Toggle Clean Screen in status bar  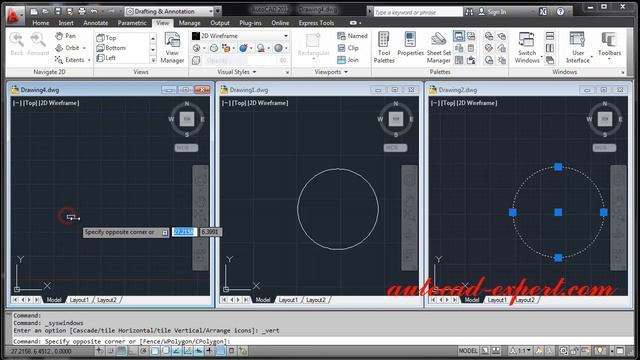620,351
